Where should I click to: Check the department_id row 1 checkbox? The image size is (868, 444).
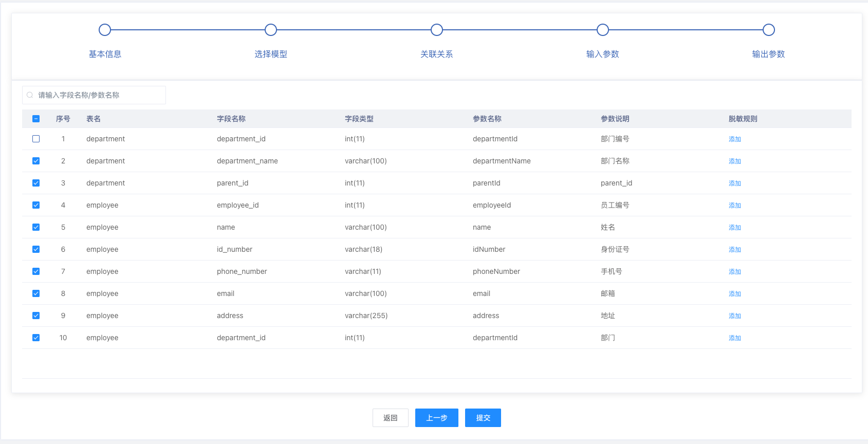(x=36, y=139)
